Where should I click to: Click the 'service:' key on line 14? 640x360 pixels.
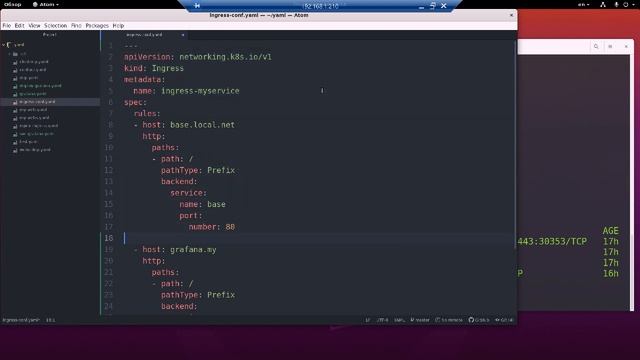pyautogui.click(x=189, y=193)
